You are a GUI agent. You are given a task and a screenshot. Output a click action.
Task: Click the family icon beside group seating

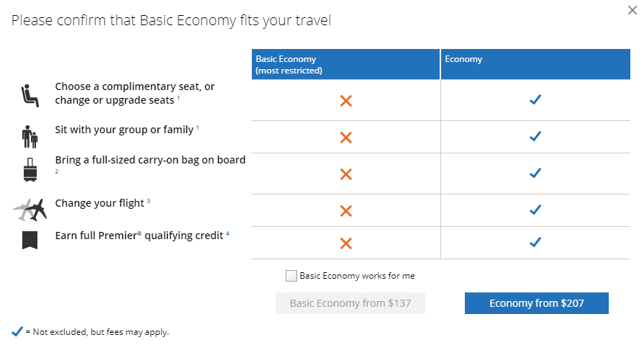point(30,137)
